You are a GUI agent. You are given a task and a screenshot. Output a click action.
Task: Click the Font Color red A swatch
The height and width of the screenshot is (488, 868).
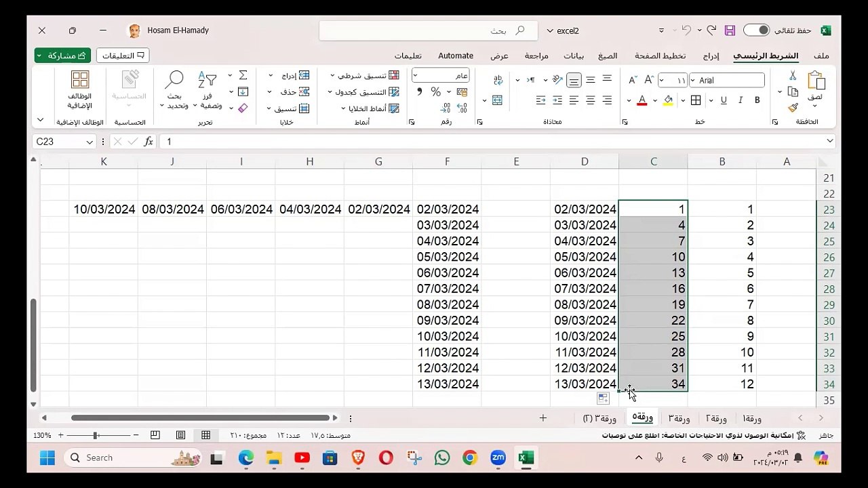pyautogui.click(x=642, y=100)
